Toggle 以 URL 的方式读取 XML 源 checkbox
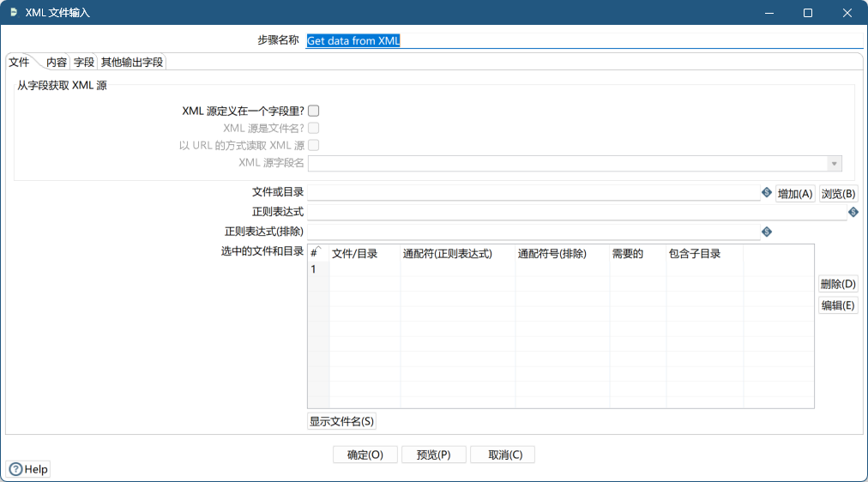This screenshot has width=868, height=482. point(313,145)
